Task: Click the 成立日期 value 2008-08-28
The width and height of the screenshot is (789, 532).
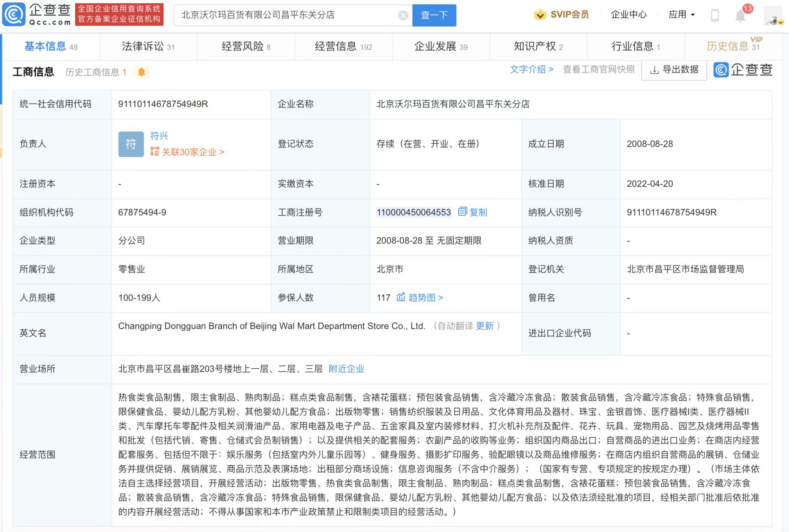Action: [x=650, y=144]
